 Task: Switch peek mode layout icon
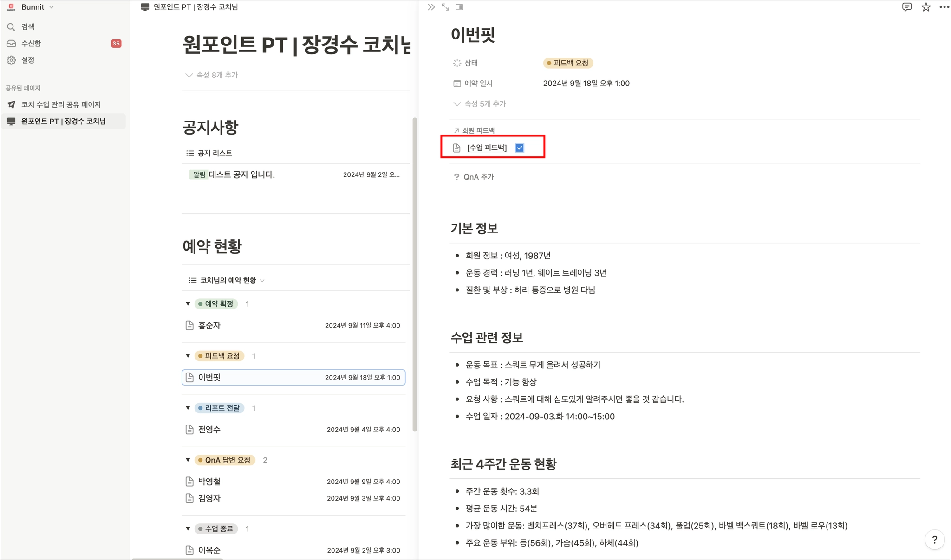tap(459, 7)
